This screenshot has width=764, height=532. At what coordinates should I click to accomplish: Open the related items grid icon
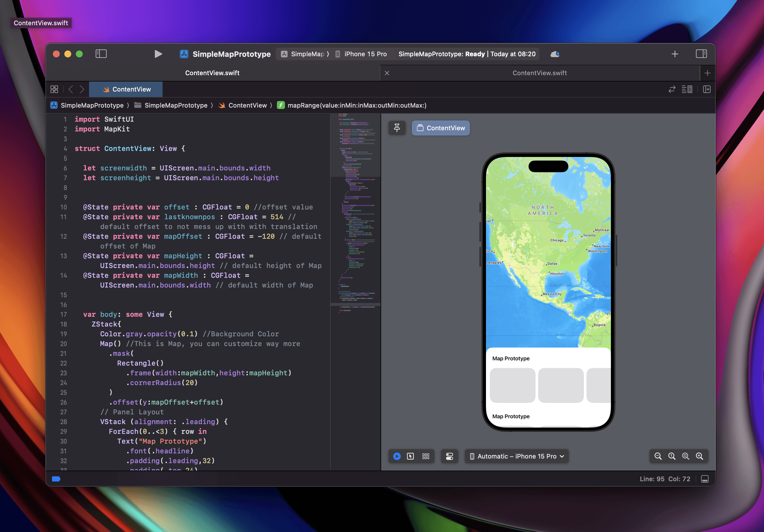coord(54,89)
